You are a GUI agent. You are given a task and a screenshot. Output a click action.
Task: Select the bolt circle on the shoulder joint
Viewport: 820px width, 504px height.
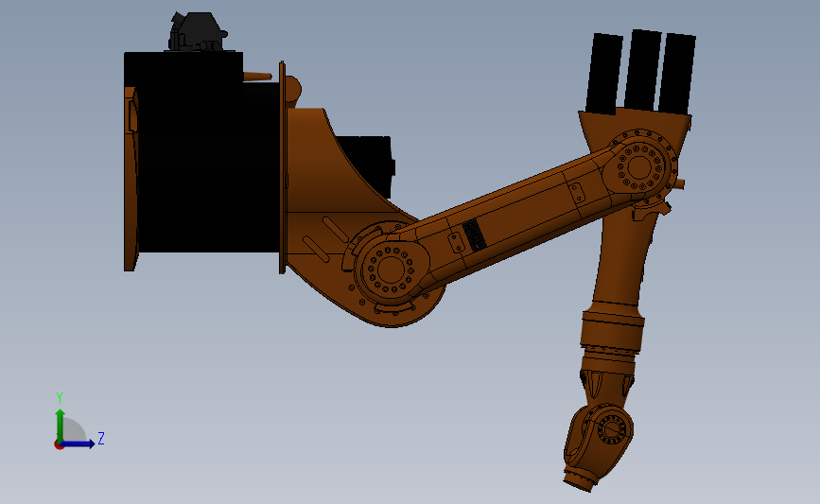(x=390, y=269)
